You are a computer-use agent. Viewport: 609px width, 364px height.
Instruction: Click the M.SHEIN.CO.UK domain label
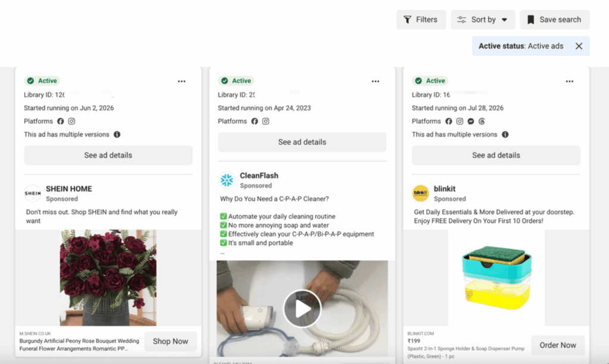pos(35,333)
